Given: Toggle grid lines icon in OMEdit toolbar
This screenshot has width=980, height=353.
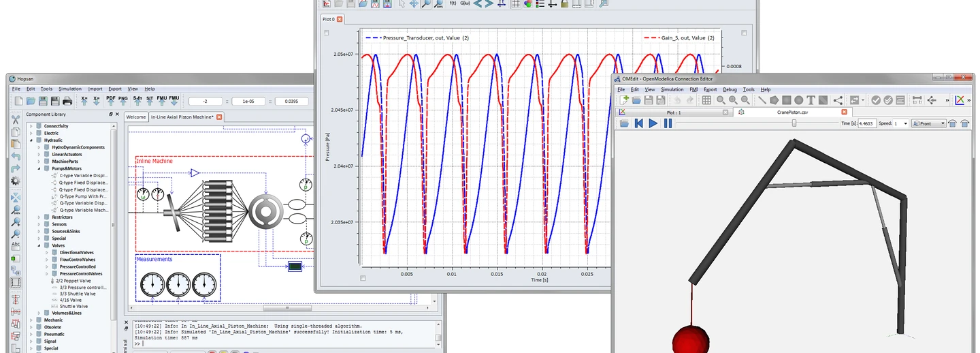Looking at the screenshot, I should point(706,100).
